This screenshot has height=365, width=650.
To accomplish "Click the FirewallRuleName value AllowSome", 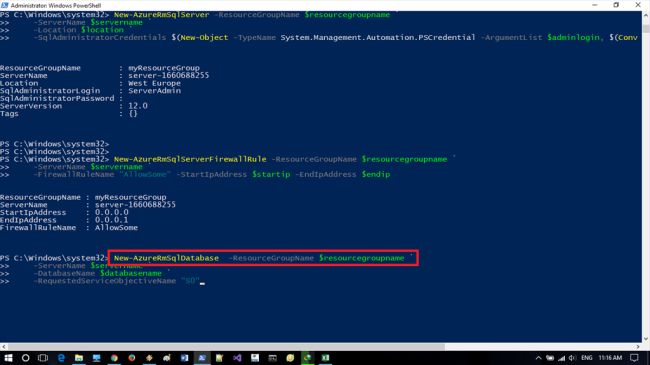I will click(x=116, y=228).
